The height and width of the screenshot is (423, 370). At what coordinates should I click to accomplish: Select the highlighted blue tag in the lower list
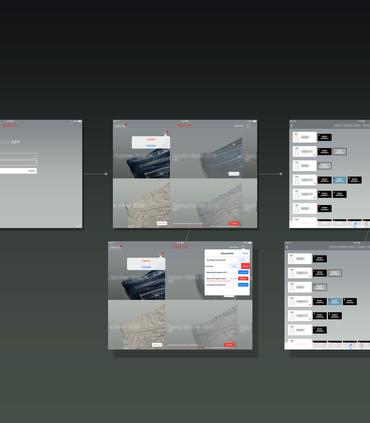[335, 301]
